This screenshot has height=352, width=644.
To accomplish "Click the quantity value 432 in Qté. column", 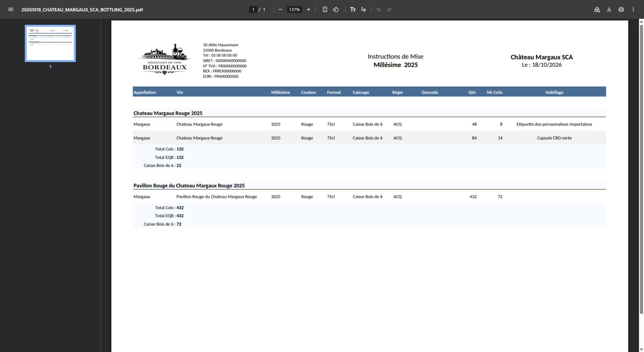I will pyautogui.click(x=473, y=197).
